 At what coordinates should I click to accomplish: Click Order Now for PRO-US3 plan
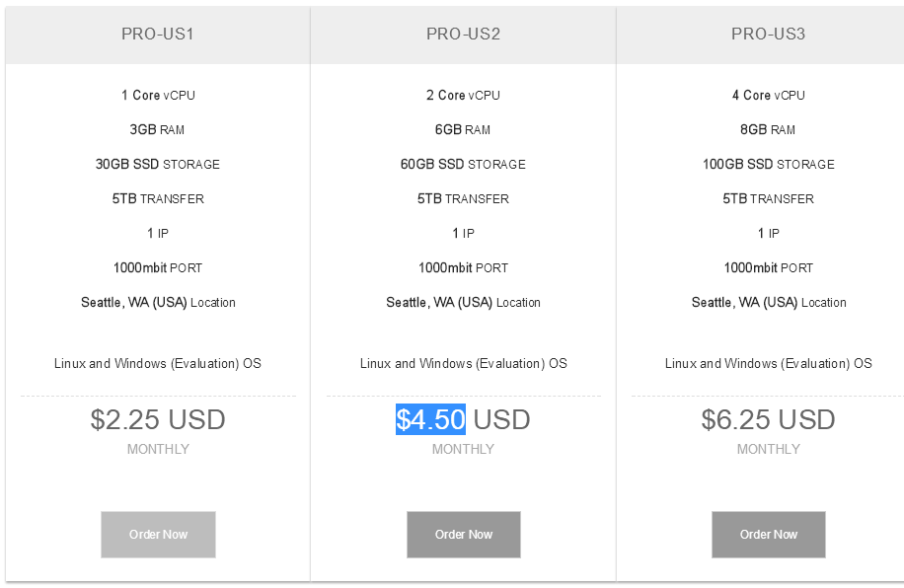pyautogui.click(x=769, y=535)
